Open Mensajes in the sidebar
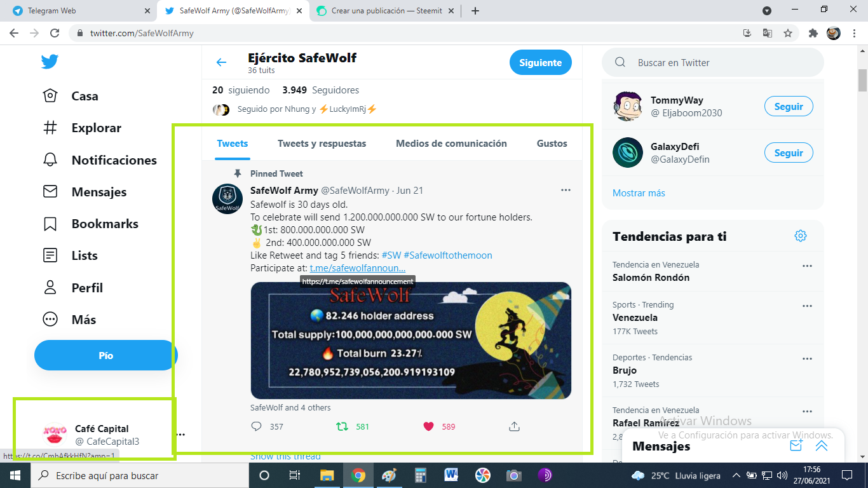 click(85, 192)
